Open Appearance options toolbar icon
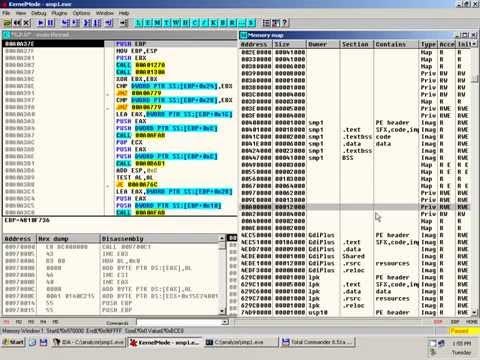The width and height of the screenshot is (480, 360). [x=276, y=23]
